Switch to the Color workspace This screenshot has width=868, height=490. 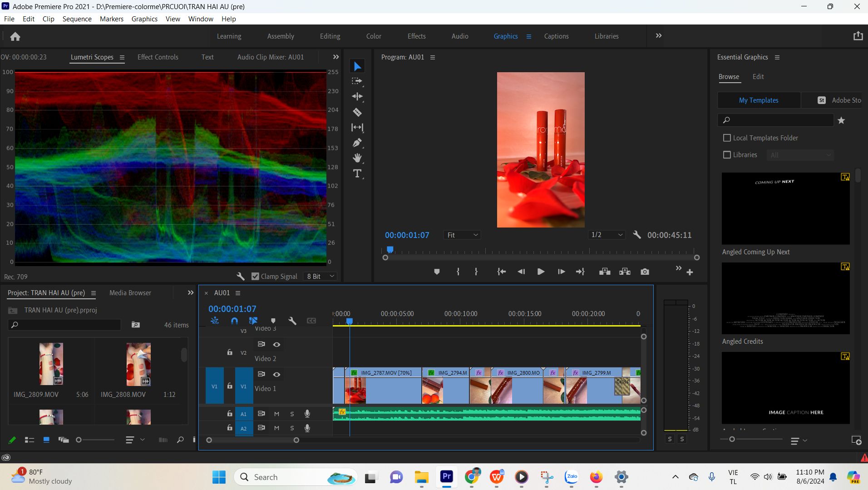coord(374,36)
